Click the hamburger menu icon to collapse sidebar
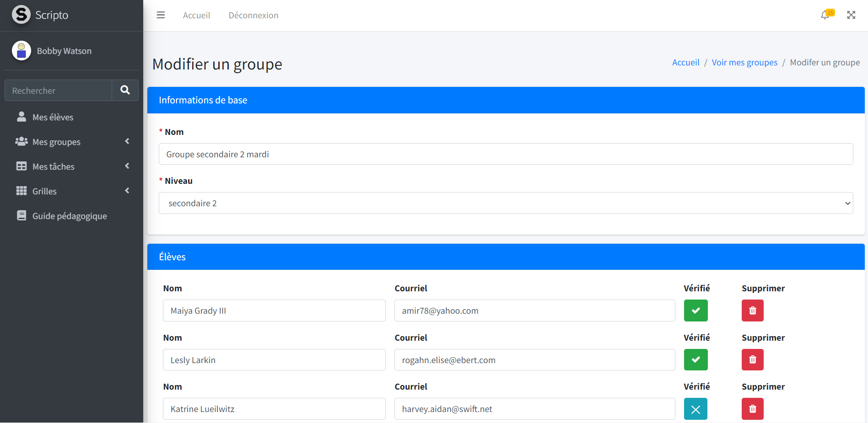 (161, 15)
